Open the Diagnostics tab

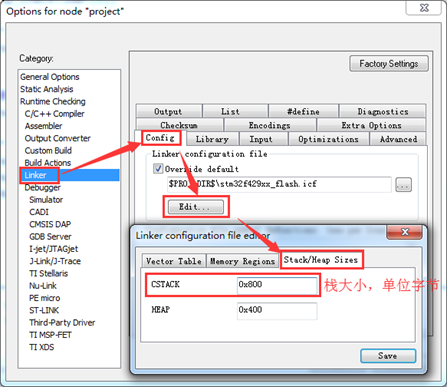[x=383, y=111]
